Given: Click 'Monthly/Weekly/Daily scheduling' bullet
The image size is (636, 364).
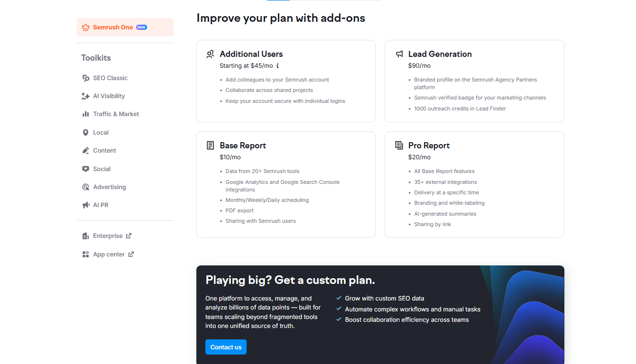Looking at the screenshot, I should [267, 200].
